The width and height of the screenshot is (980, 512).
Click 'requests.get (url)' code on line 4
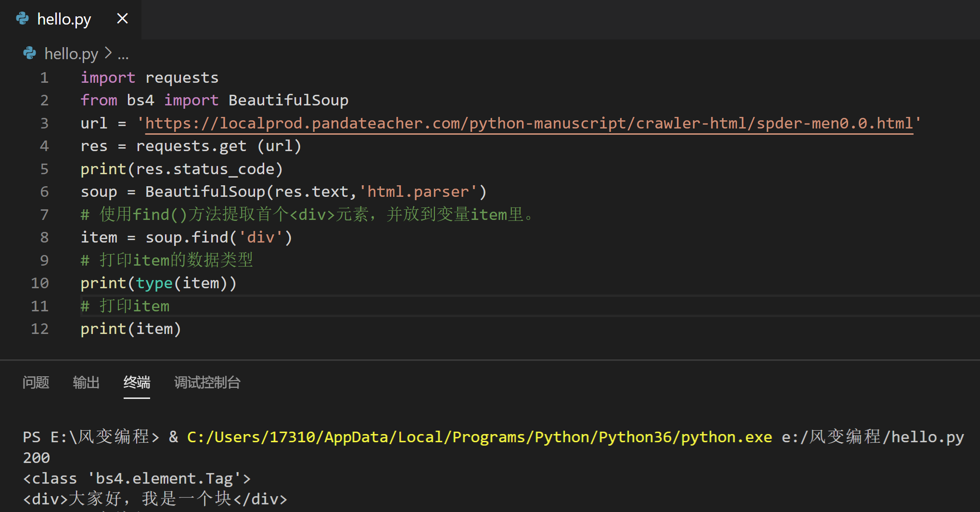218,146
